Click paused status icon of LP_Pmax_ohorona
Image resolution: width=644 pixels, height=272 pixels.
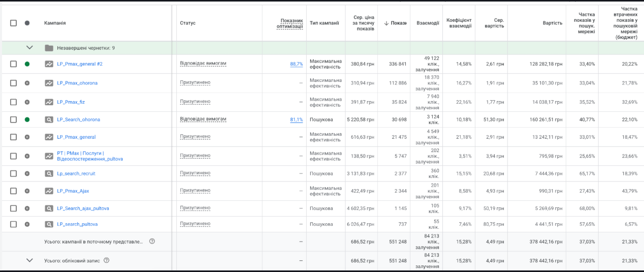(27, 83)
